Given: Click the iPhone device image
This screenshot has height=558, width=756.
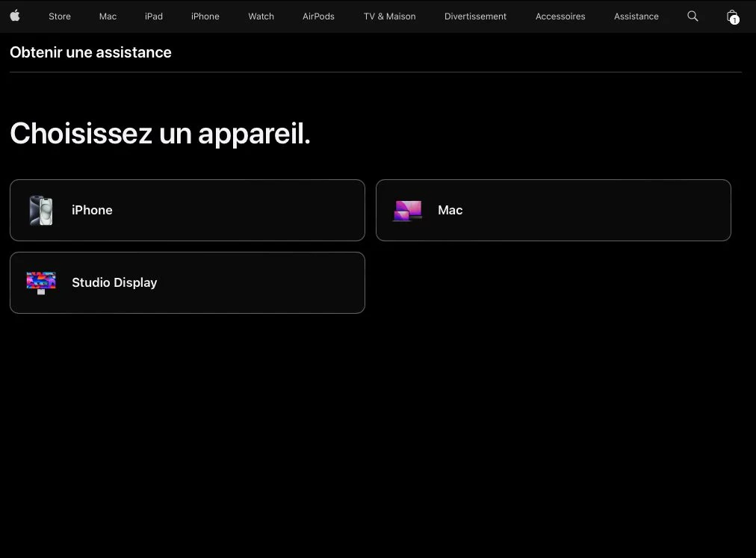Looking at the screenshot, I should tap(41, 210).
